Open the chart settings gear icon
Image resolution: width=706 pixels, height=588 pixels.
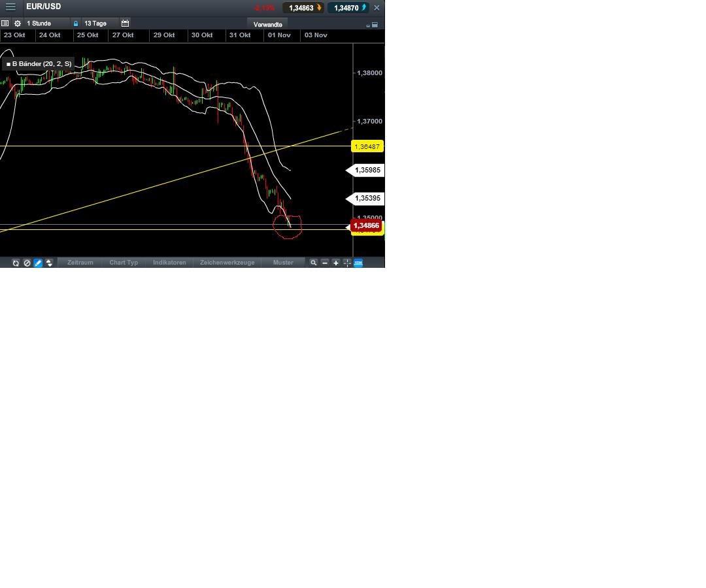18,24
